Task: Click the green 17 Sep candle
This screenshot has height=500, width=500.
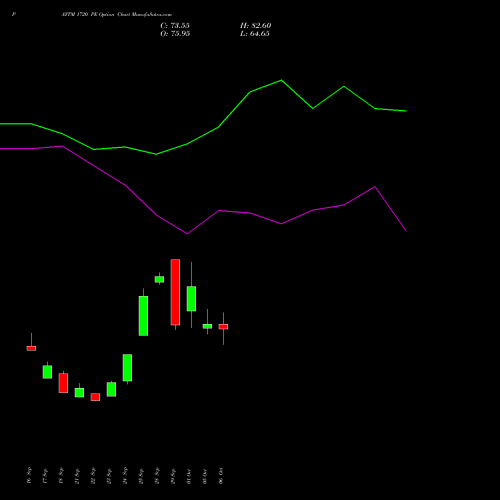Action: 47,372
